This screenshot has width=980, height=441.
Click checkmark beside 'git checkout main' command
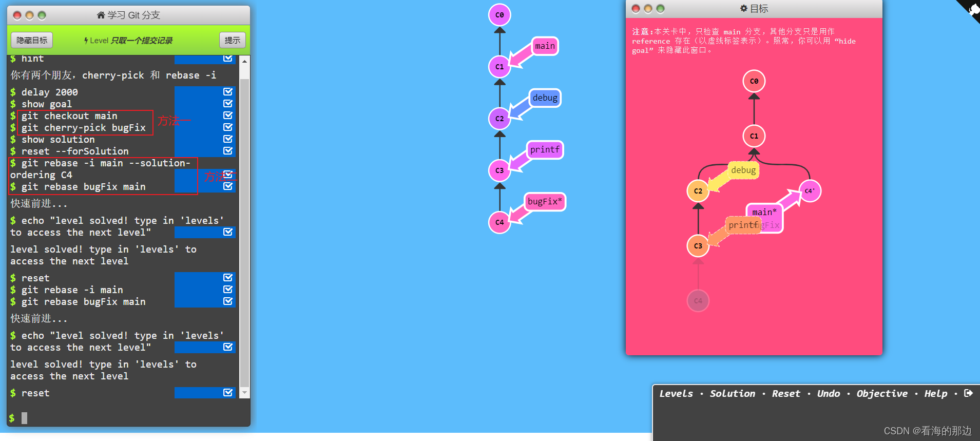[228, 116]
